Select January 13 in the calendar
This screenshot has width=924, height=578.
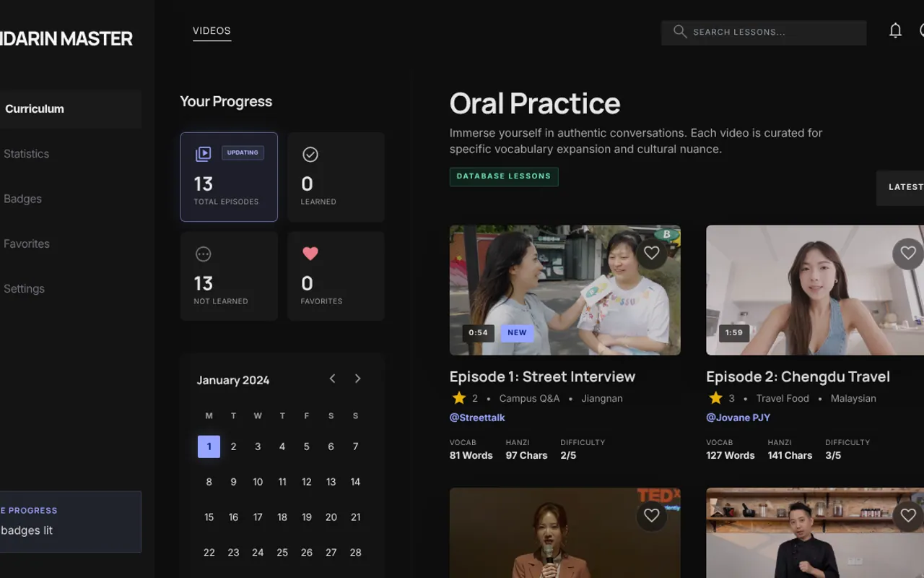pyautogui.click(x=331, y=482)
